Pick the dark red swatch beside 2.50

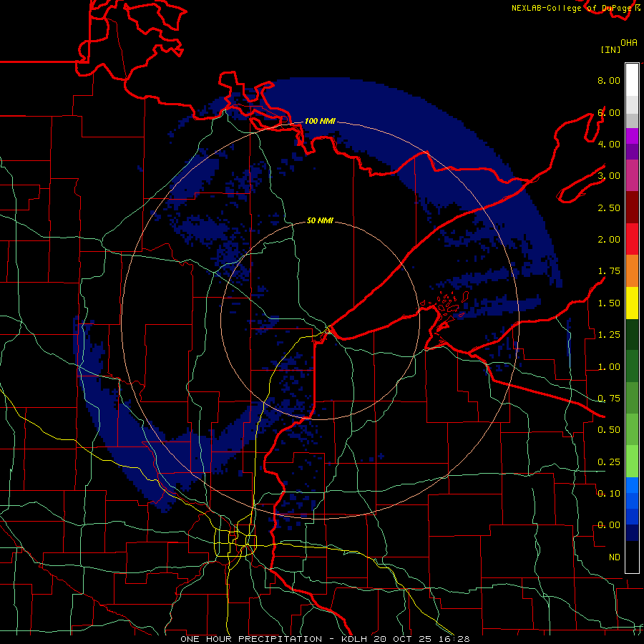tap(632, 208)
